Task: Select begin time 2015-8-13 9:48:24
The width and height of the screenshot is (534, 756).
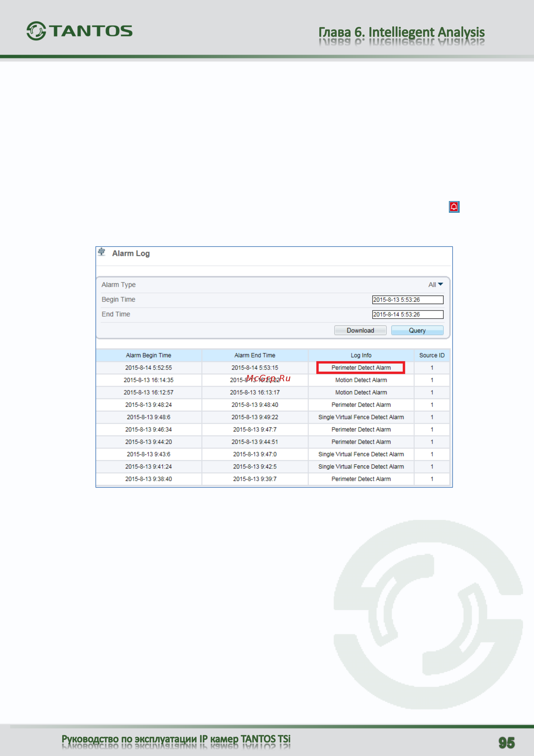Action: tap(148, 405)
